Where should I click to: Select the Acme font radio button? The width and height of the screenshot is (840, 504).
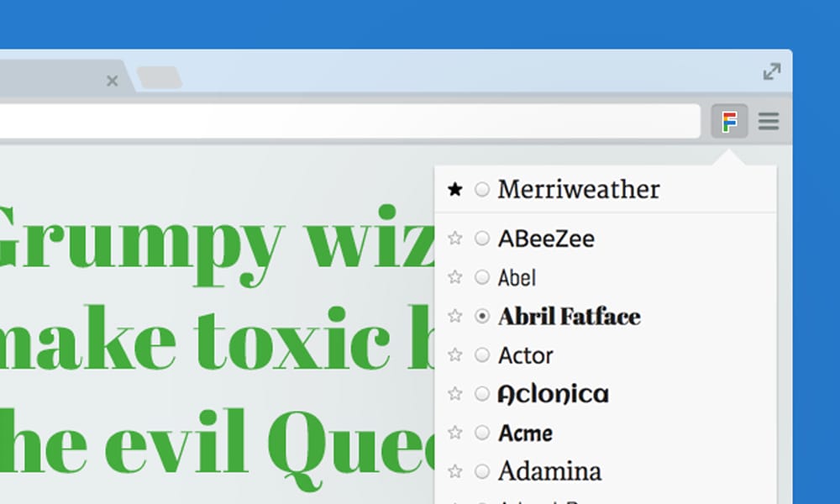[x=481, y=433]
